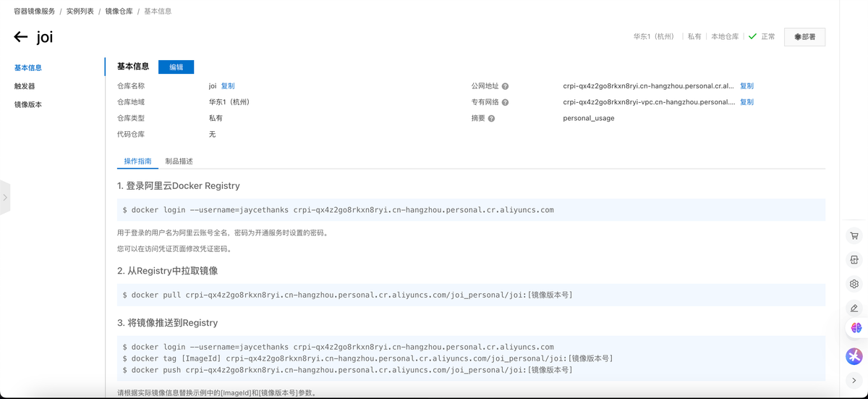Click help icon next to 摘要
The image size is (868, 399).
(491, 118)
